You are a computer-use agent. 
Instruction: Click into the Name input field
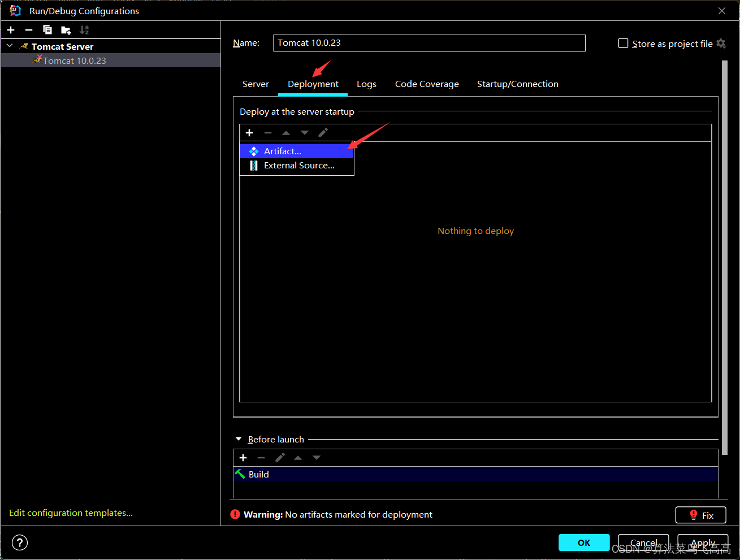pyautogui.click(x=429, y=43)
